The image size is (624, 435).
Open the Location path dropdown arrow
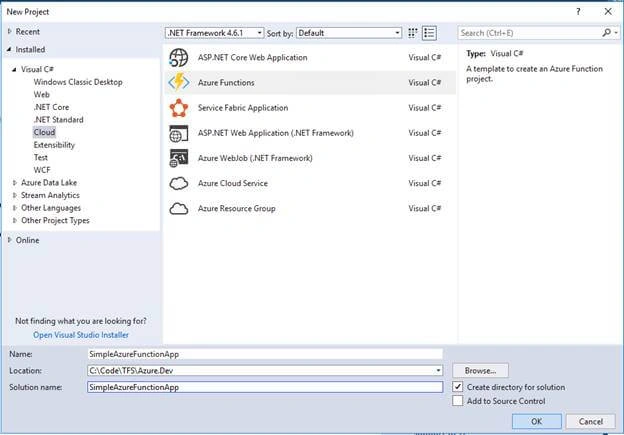(438, 371)
